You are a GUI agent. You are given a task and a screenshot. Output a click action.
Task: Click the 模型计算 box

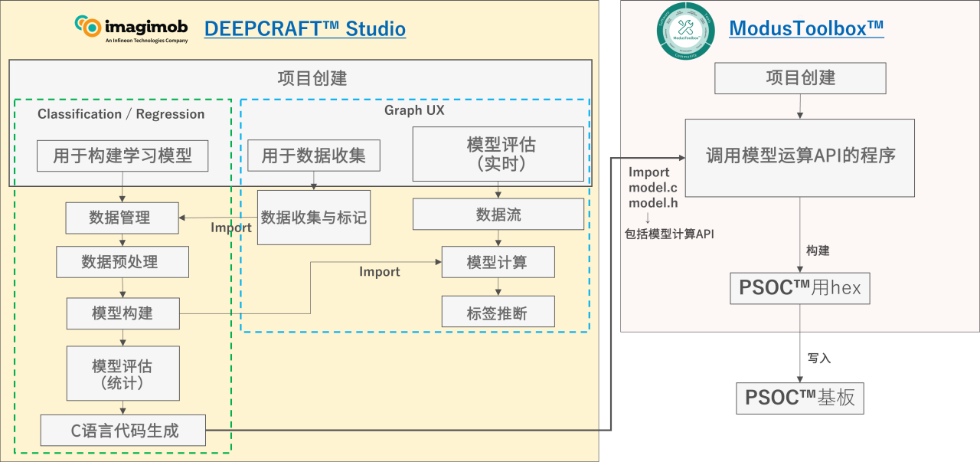pos(498,262)
